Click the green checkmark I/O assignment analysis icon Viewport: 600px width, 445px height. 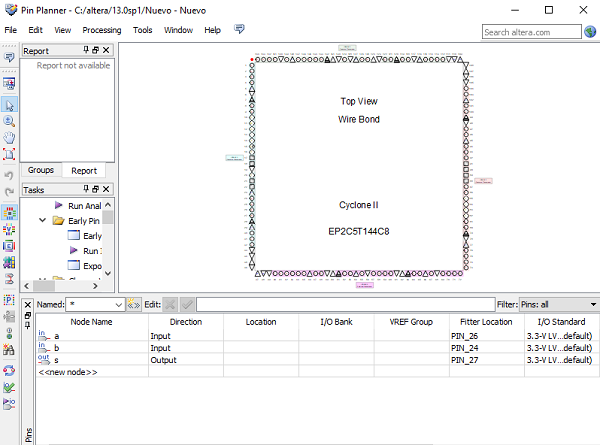[x=9, y=387]
